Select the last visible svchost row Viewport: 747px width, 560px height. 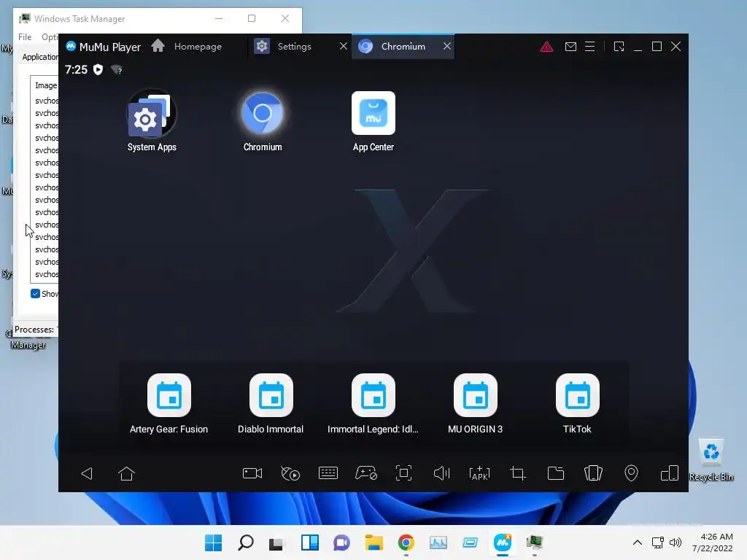pos(46,274)
